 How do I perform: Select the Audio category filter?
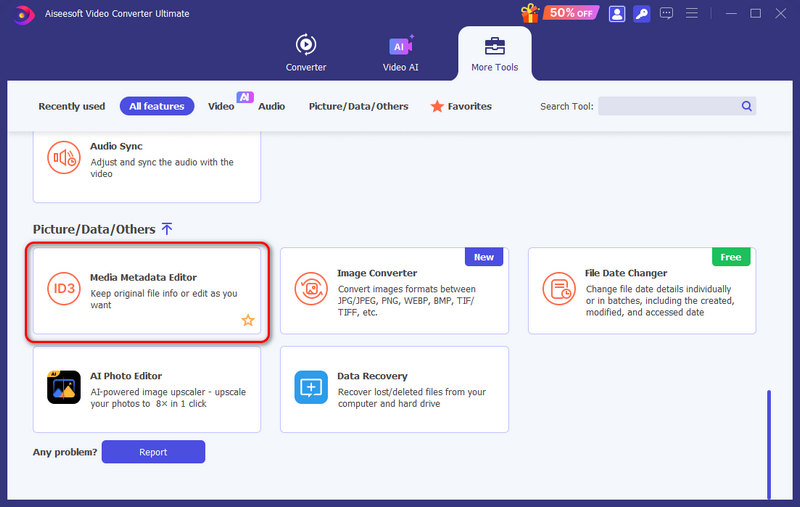pyautogui.click(x=271, y=106)
